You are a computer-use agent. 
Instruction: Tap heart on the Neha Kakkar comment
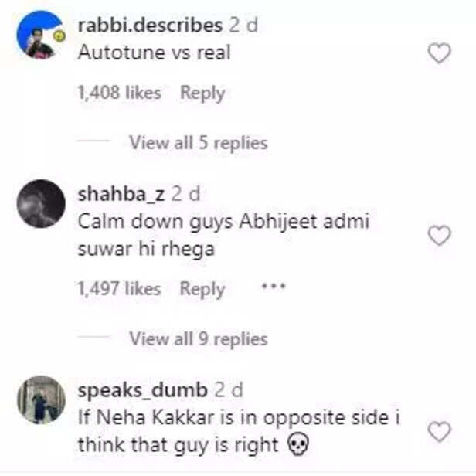pos(439,431)
